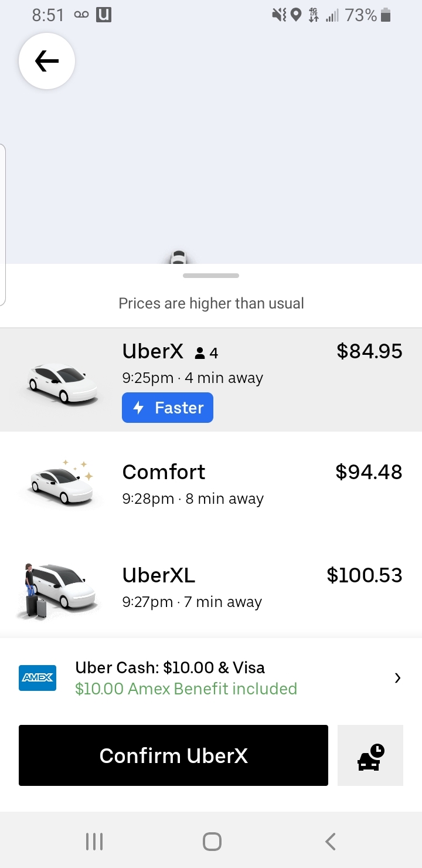
Task: Select the UberXL ride option
Action: coord(234,588)
